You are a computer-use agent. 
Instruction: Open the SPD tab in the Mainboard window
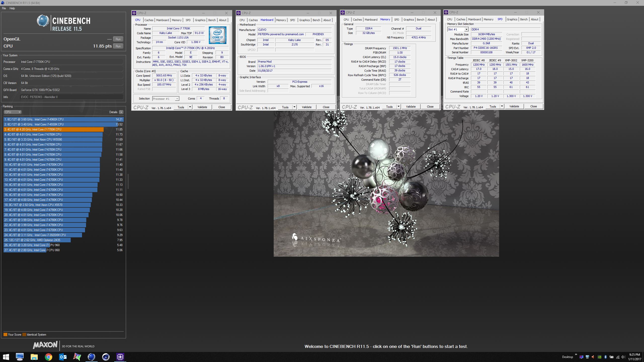tap(292, 20)
